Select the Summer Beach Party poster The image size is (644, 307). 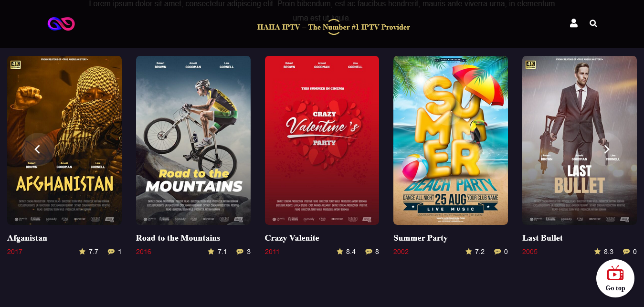tap(451, 140)
